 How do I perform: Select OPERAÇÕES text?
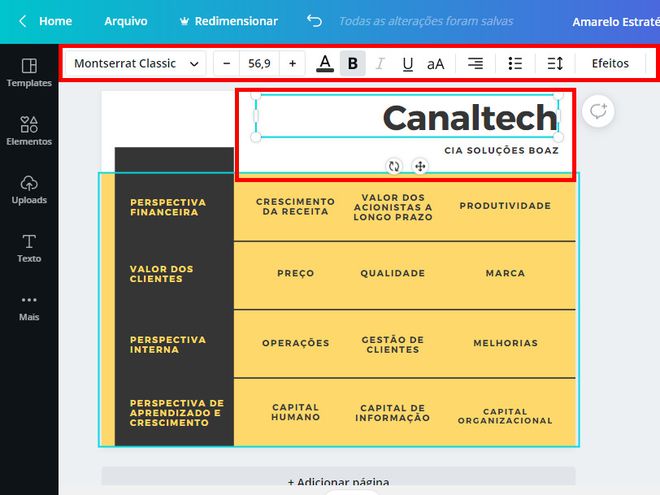pos(295,343)
